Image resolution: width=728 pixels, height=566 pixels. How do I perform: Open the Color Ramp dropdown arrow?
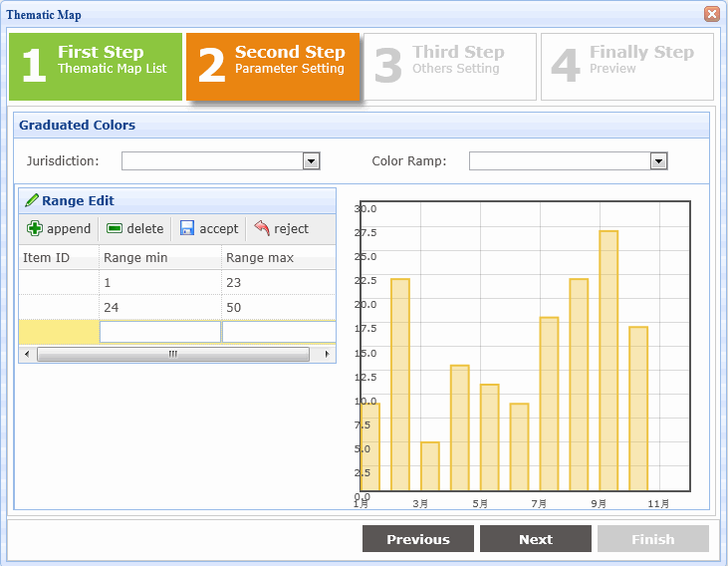pyautogui.click(x=659, y=161)
